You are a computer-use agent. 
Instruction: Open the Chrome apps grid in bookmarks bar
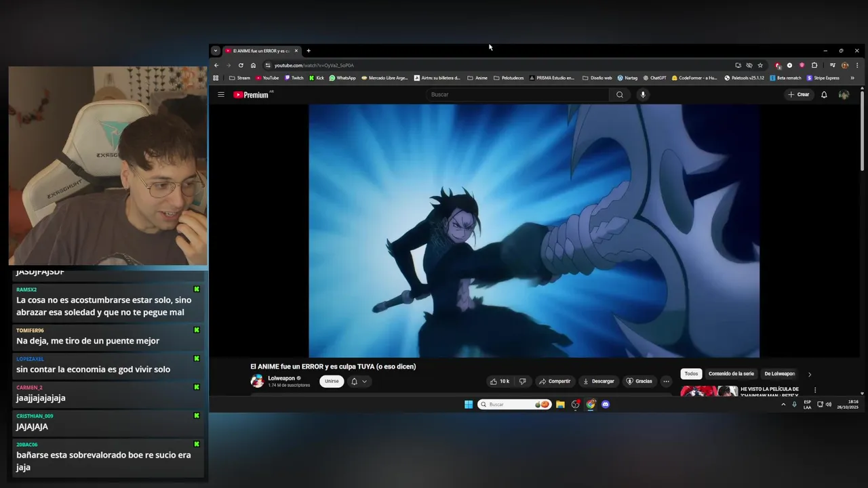point(216,78)
